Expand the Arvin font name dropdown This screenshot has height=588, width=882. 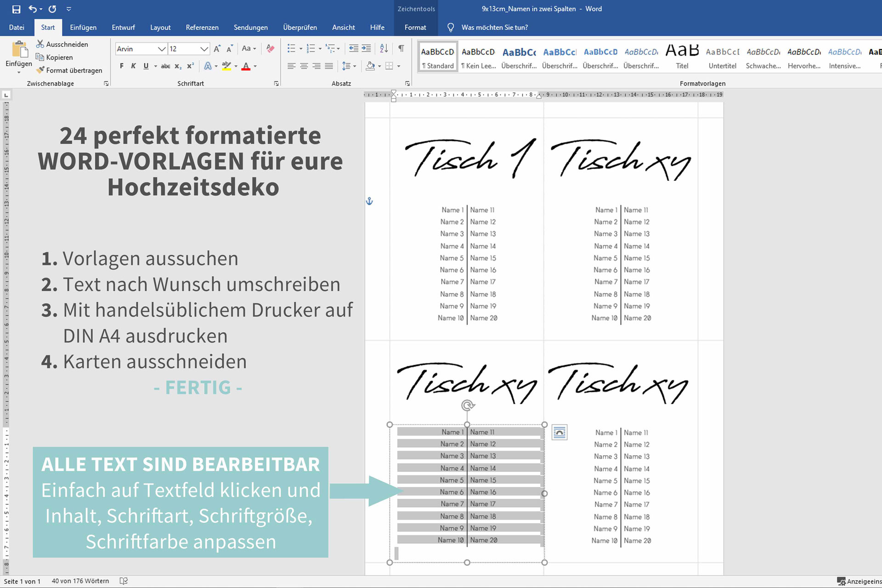[161, 49]
